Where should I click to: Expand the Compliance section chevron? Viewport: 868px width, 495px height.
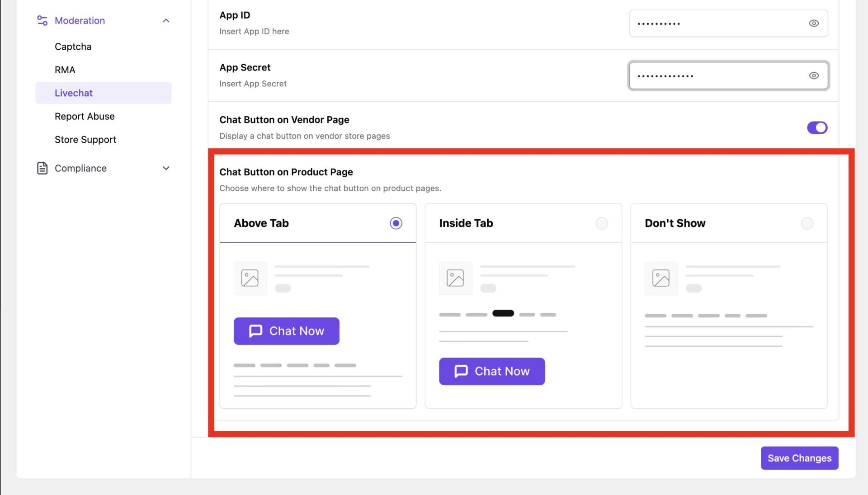click(166, 168)
